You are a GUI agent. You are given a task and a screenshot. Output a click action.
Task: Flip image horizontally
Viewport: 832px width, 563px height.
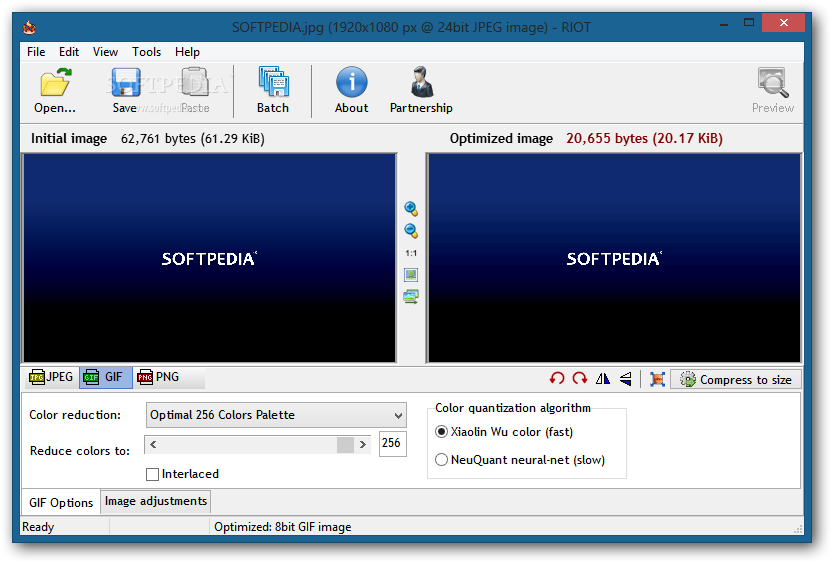[603, 379]
